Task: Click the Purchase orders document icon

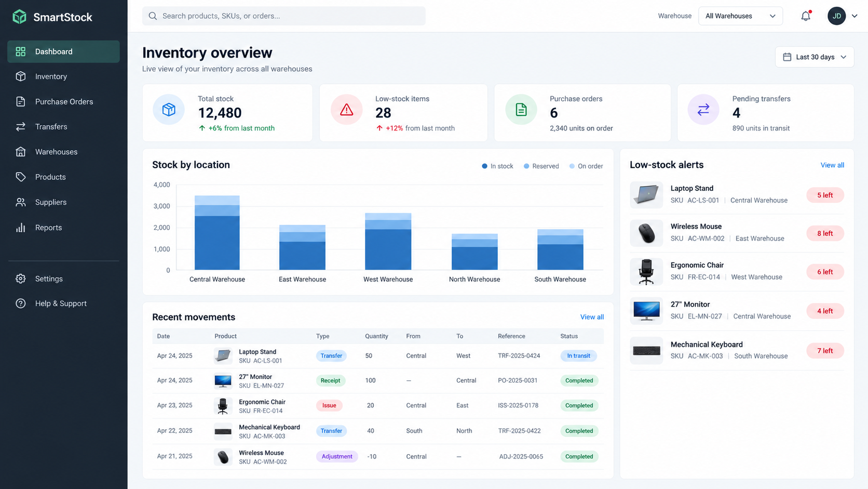Action: point(521,110)
